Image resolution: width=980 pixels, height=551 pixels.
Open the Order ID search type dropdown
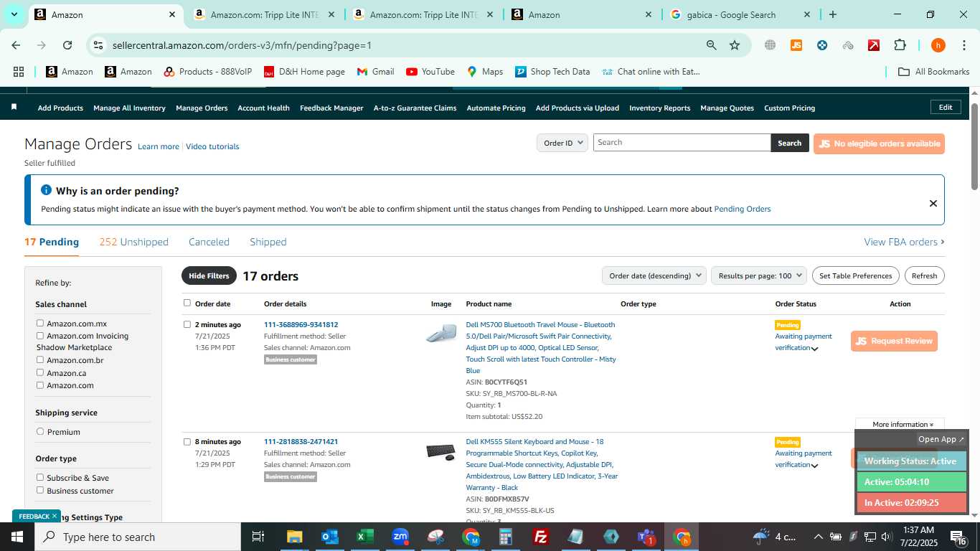(x=562, y=143)
